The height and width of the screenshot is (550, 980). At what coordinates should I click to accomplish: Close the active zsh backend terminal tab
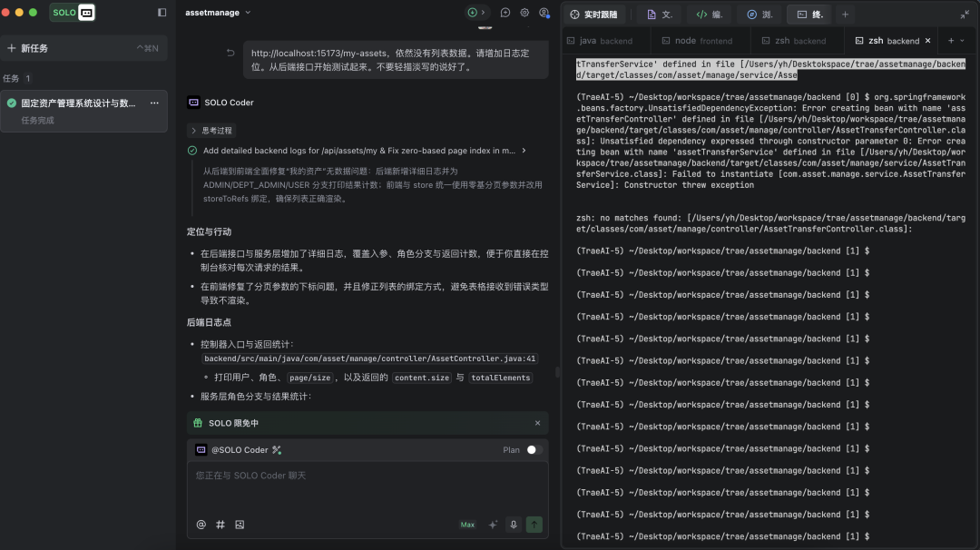(928, 41)
